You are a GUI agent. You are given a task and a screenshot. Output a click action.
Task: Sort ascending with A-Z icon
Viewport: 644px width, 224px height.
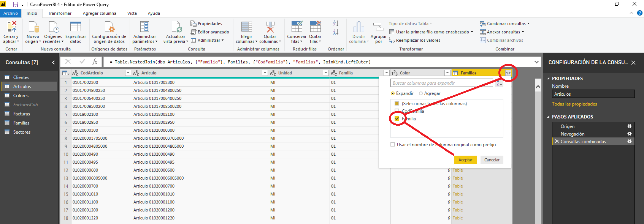tap(336, 24)
